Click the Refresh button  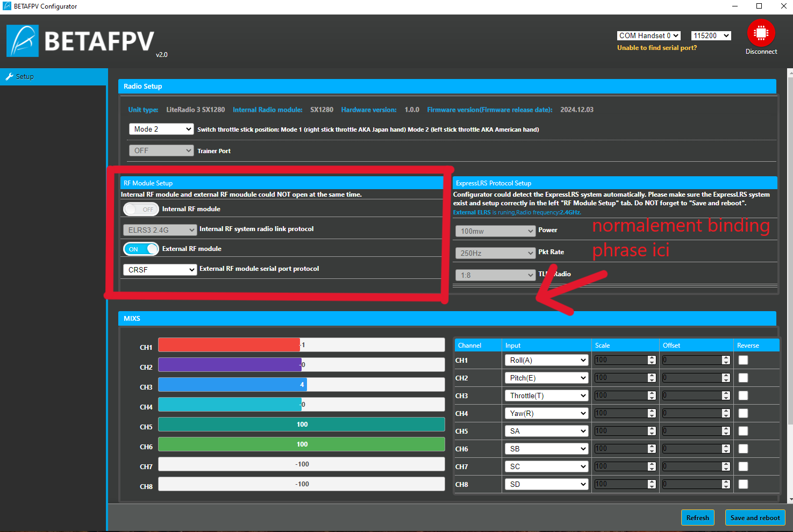coord(697,517)
